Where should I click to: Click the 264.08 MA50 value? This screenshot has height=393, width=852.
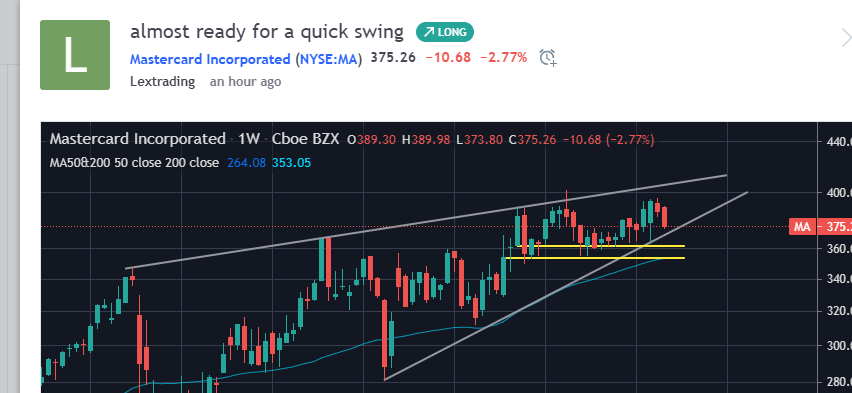click(x=246, y=163)
